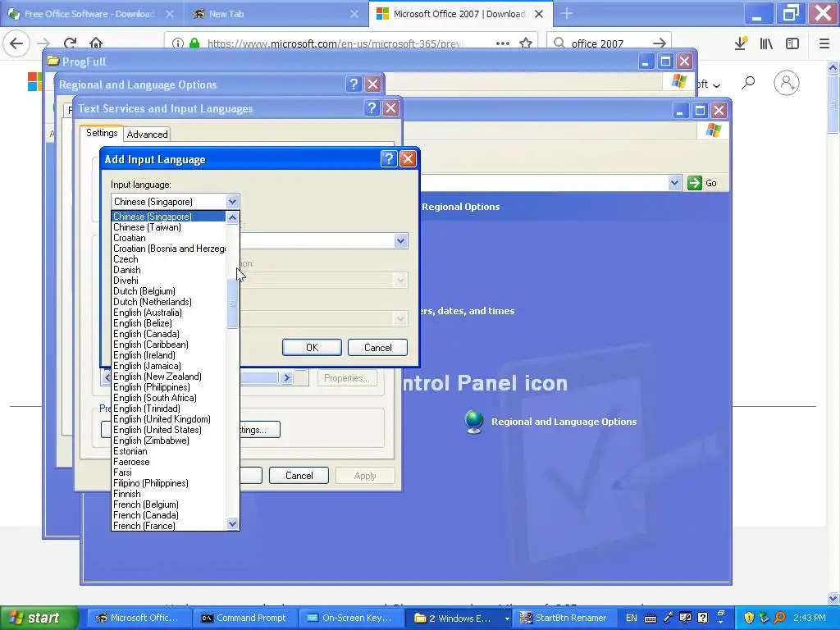Open a new browser tab
Screen dimensions: 840x630
(567, 14)
